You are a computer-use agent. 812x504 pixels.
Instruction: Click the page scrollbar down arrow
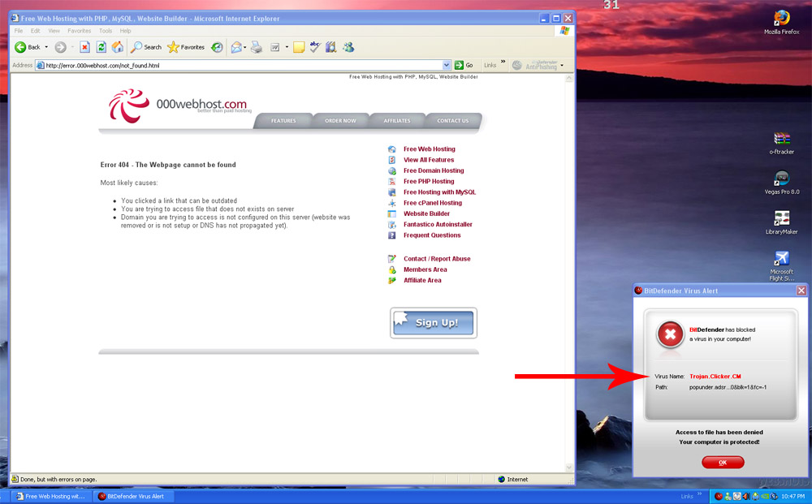[569, 467]
